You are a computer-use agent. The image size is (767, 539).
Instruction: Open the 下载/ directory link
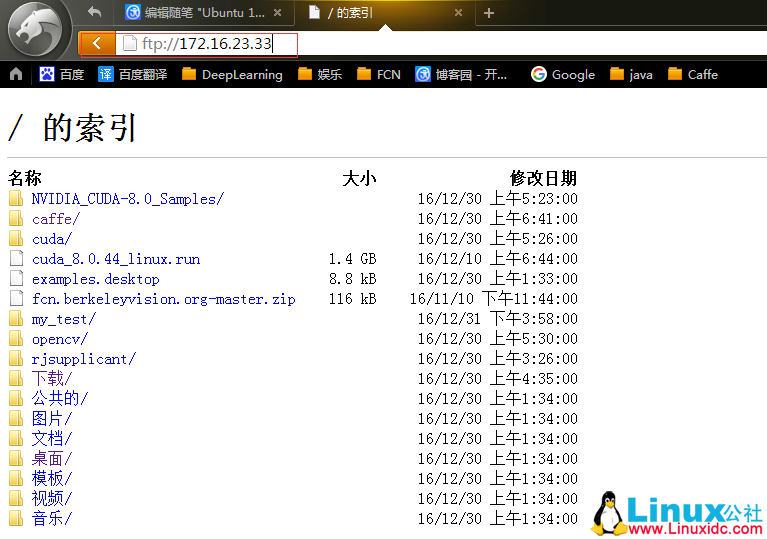point(52,379)
